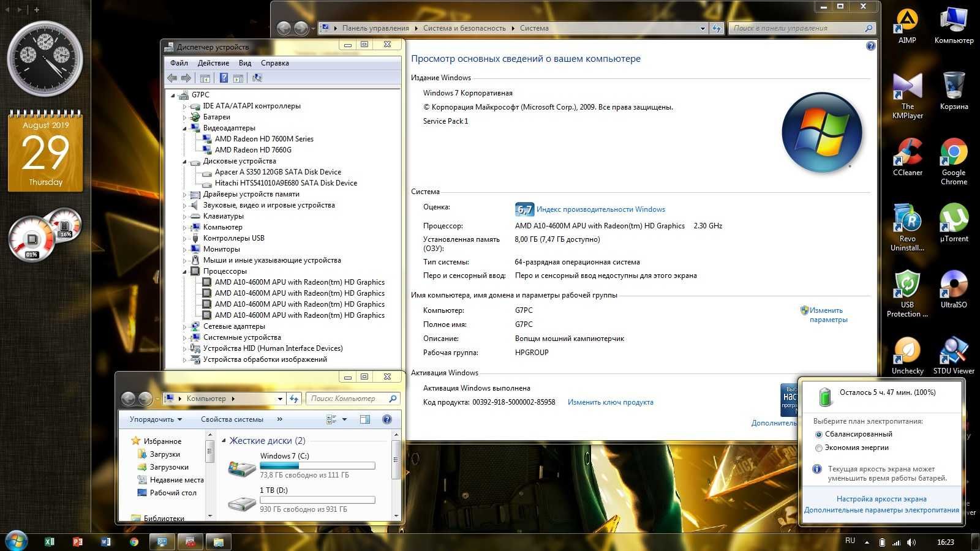Open Word from taskbar
Screen dimensions: 980x551
coord(105,542)
